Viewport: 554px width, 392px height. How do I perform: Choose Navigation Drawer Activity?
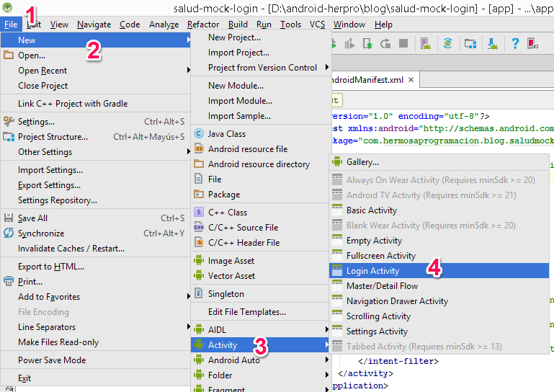tap(439, 301)
